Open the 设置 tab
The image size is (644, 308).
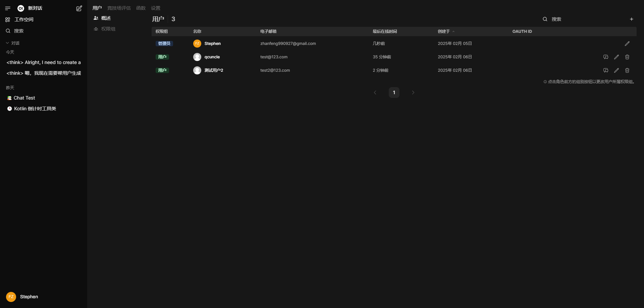(x=155, y=8)
